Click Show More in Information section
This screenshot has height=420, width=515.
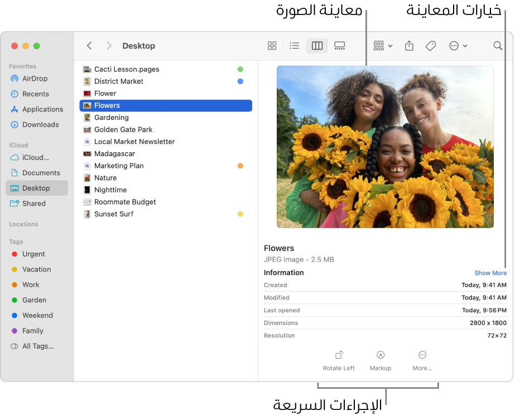coord(490,273)
